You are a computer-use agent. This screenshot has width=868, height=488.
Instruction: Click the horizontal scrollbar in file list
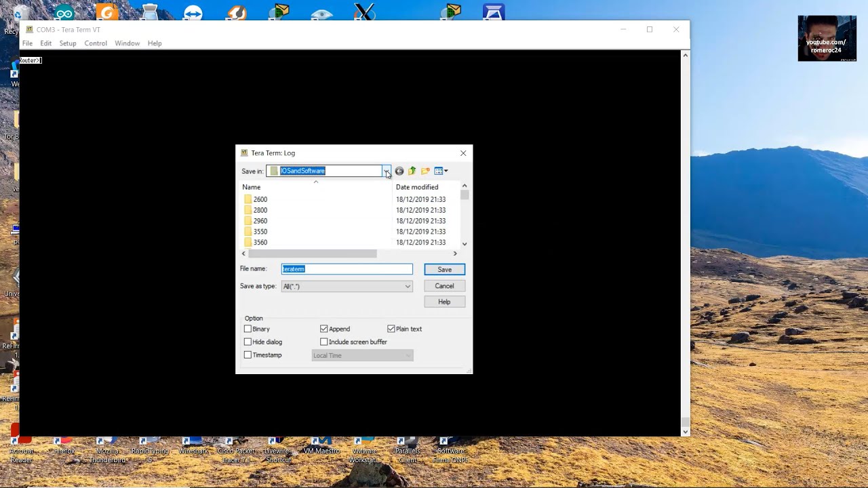[x=313, y=253]
